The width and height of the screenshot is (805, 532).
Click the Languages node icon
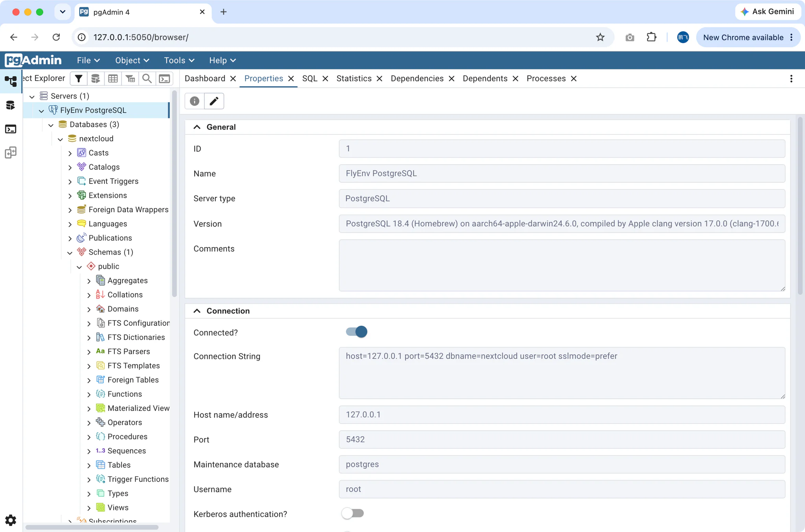coord(81,224)
